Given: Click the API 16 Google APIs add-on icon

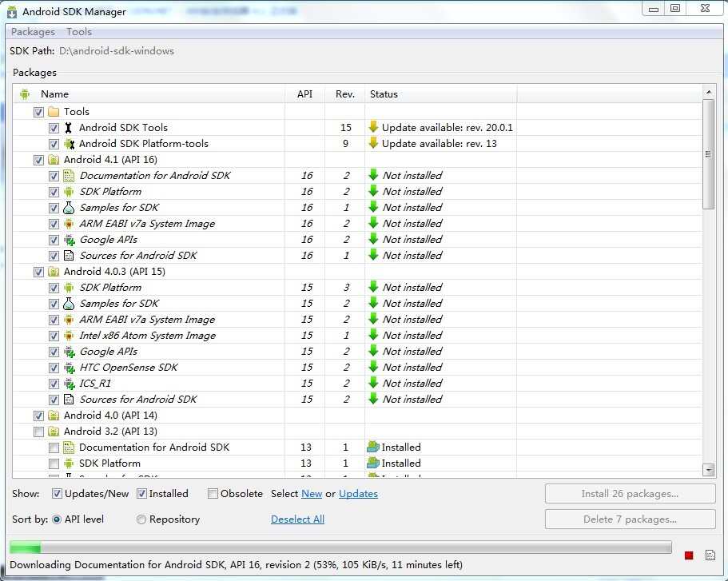Looking at the screenshot, I should pos(70,240).
